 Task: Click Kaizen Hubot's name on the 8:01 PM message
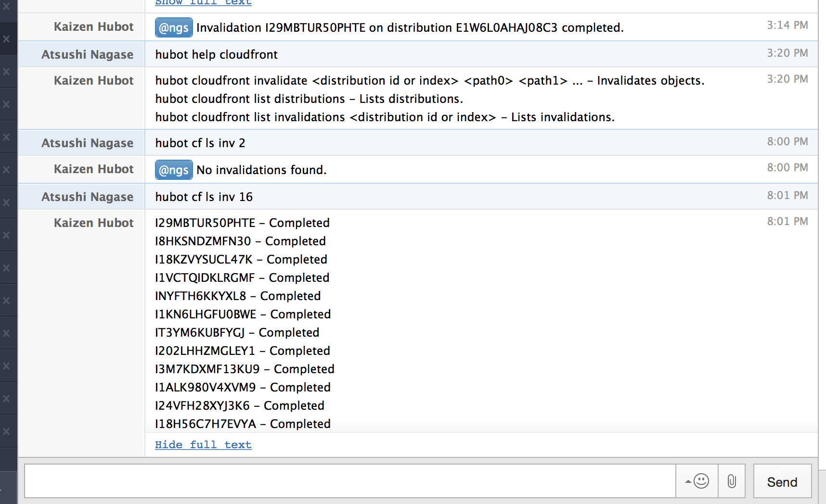[x=93, y=223]
